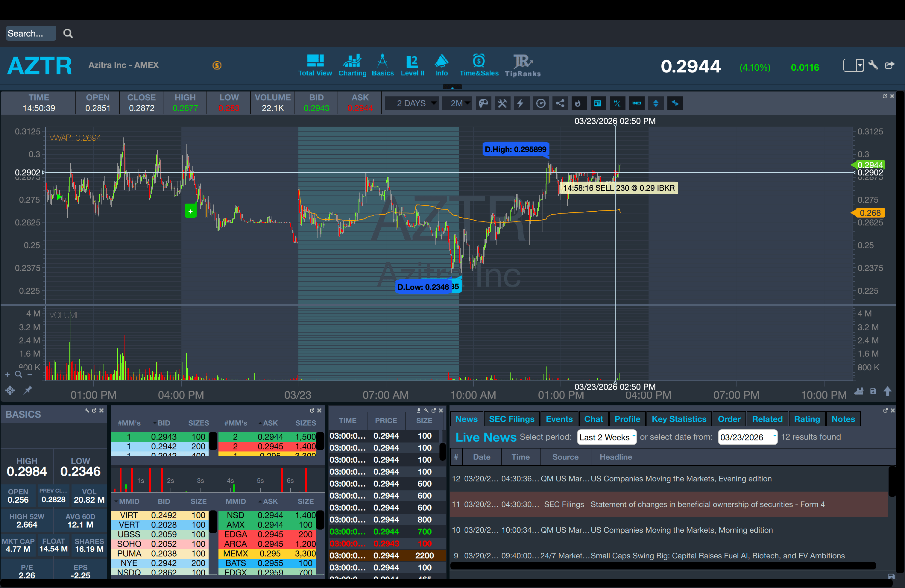905x588 pixels.
Task: Open the Last 2 Weeks period dropdown
Action: click(606, 437)
